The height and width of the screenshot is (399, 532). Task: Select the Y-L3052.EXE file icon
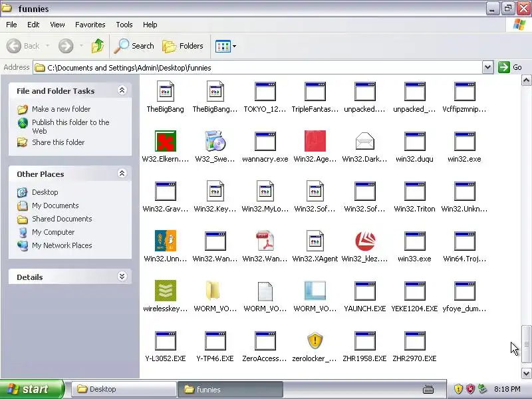pos(165,340)
